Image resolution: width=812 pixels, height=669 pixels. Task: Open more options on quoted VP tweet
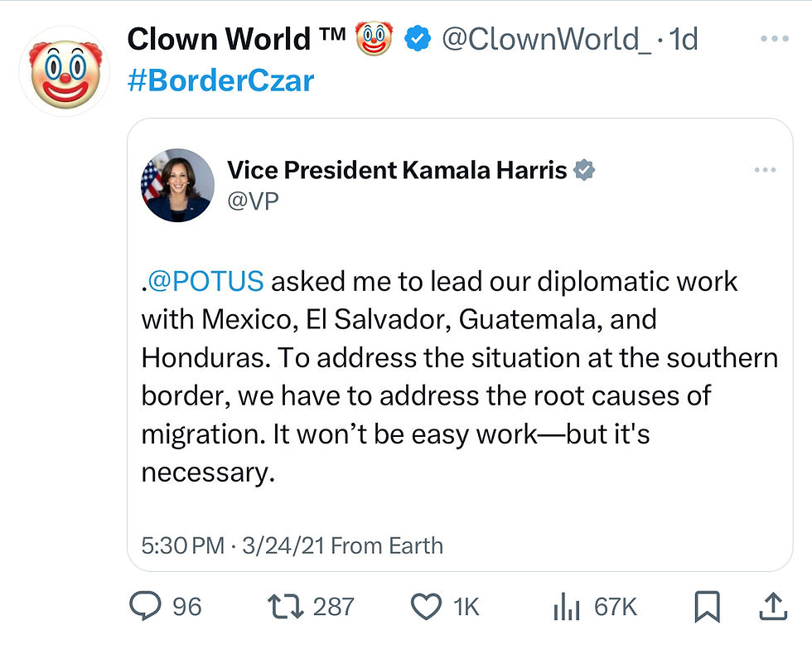[766, 171]
